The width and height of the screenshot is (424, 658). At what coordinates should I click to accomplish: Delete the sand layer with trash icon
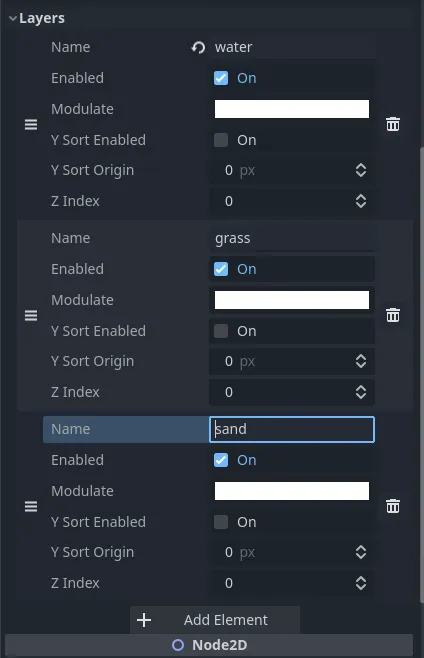[393, 506]
